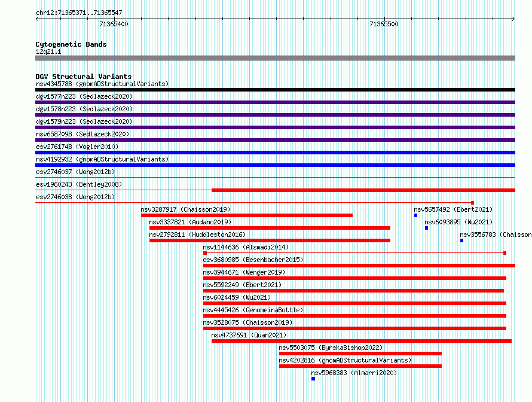Click the nsv3287917 Chaisson2019 label
Viewport: 532px width, 402px height.
tap(185, 209)
